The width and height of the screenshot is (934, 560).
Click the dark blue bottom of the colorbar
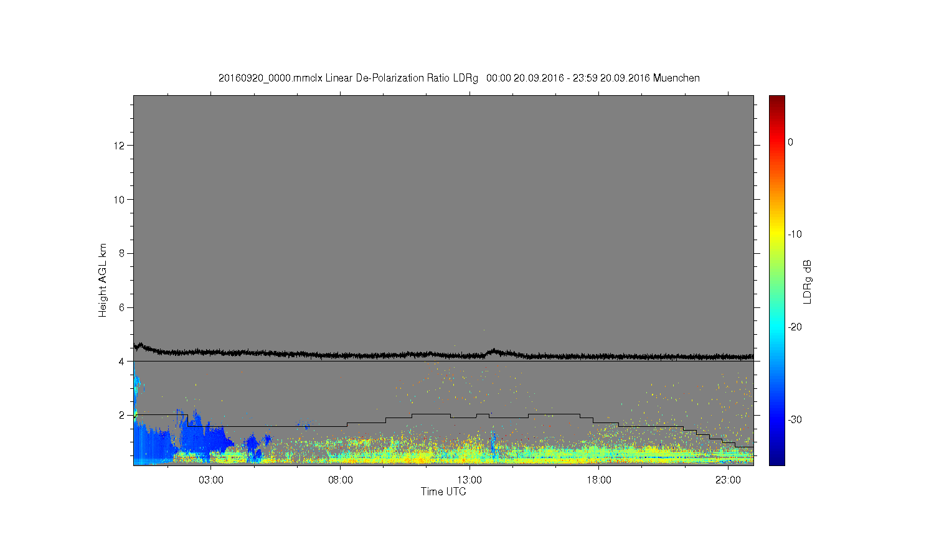[x=777, y=459]
